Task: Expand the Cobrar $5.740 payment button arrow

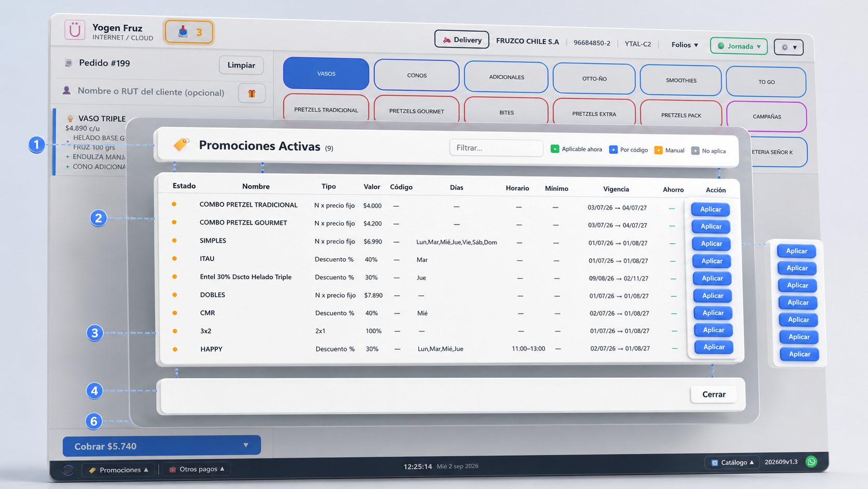Action: (x=246, y=445)
